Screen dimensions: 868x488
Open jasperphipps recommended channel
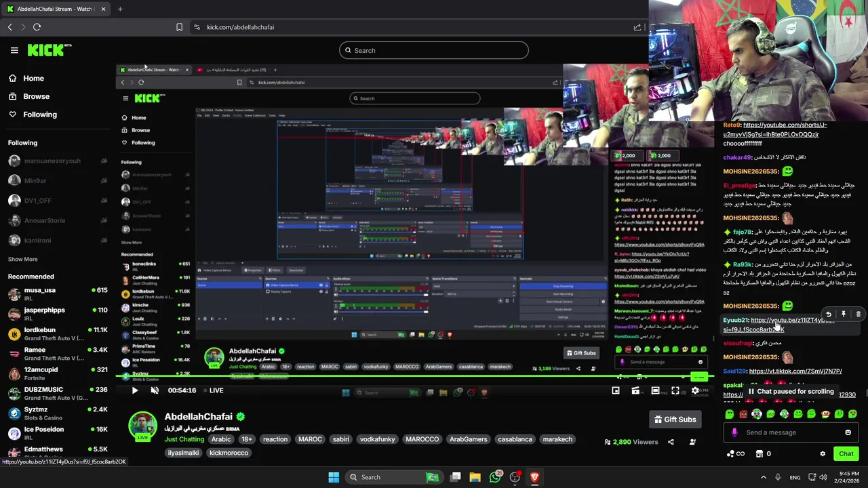coord(58,314)
